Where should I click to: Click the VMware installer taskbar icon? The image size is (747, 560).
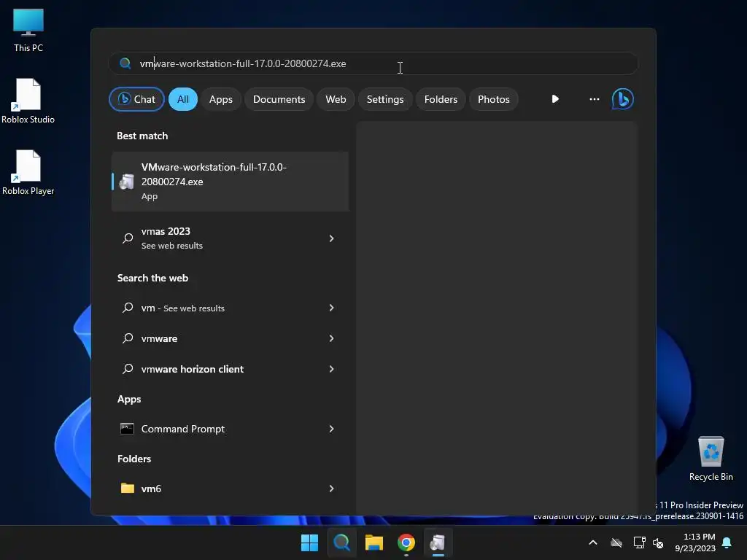coord(438,542)
